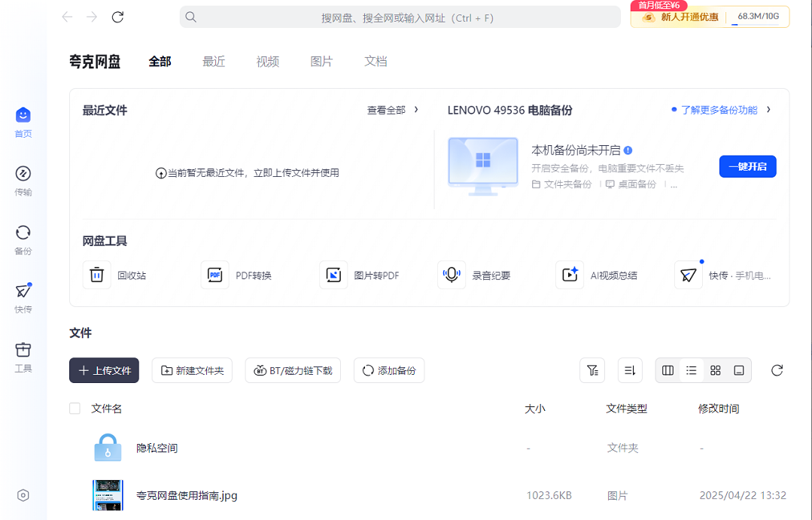
Task: Switch to the 图片 tab
Action: click(321, 61)
